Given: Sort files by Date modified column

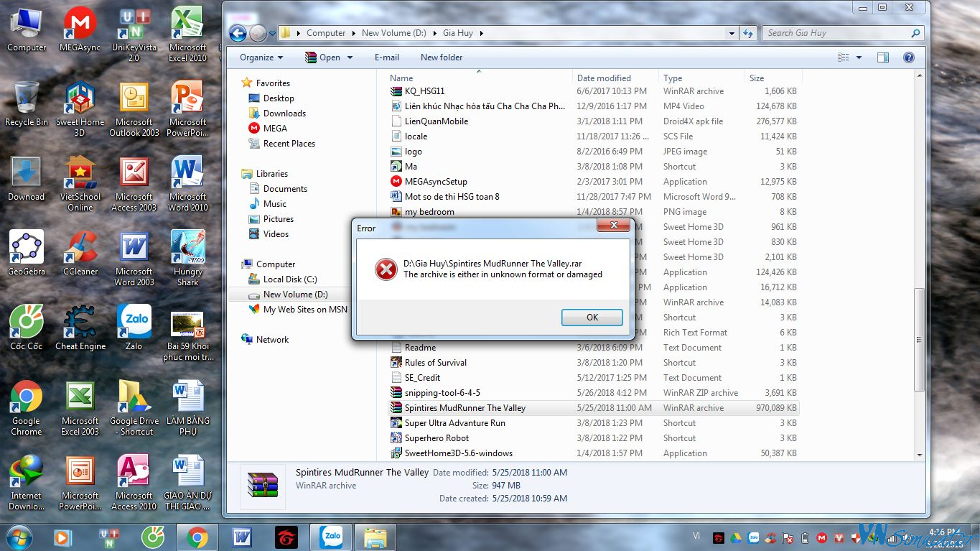Looking at the screenshot, I should coord(616,78).
